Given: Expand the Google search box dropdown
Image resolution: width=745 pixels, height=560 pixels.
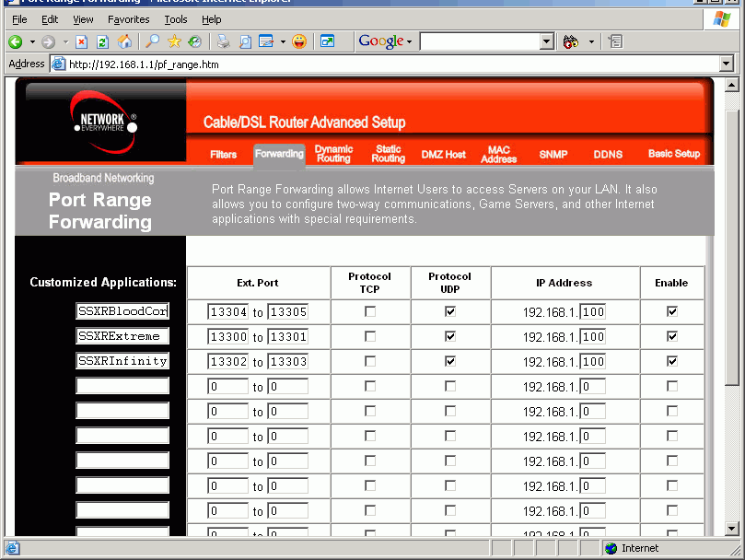Looking at the screenshot, I should click(x=547, y=41).
